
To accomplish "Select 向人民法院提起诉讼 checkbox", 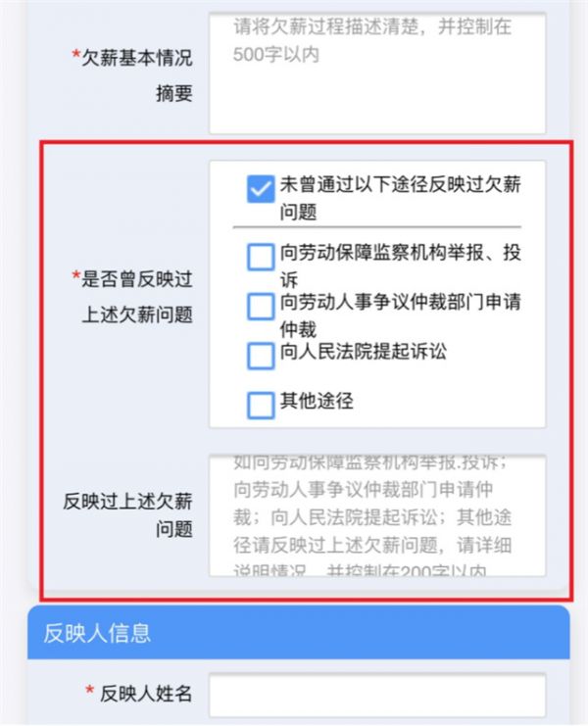I will tap(261, 356).
